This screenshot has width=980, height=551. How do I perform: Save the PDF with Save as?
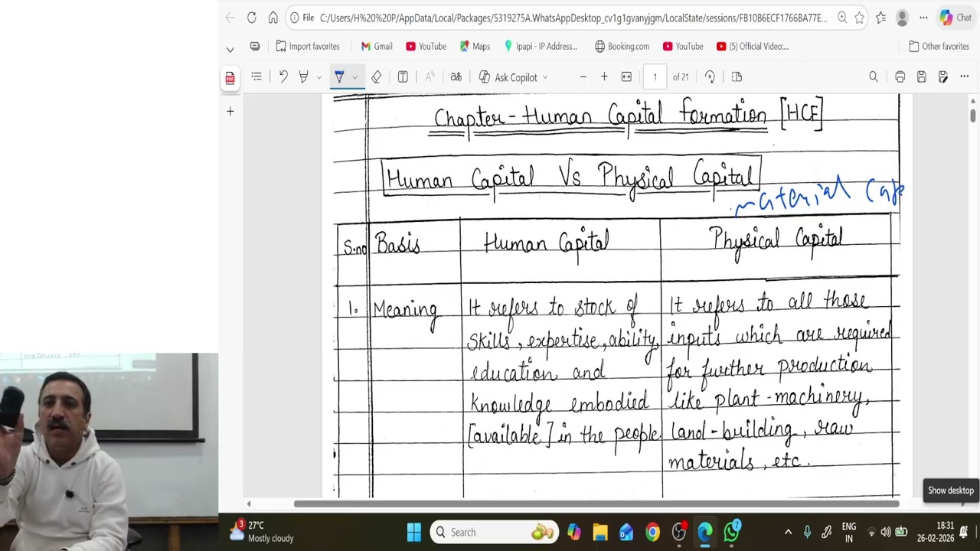click(x=943, y=77)
